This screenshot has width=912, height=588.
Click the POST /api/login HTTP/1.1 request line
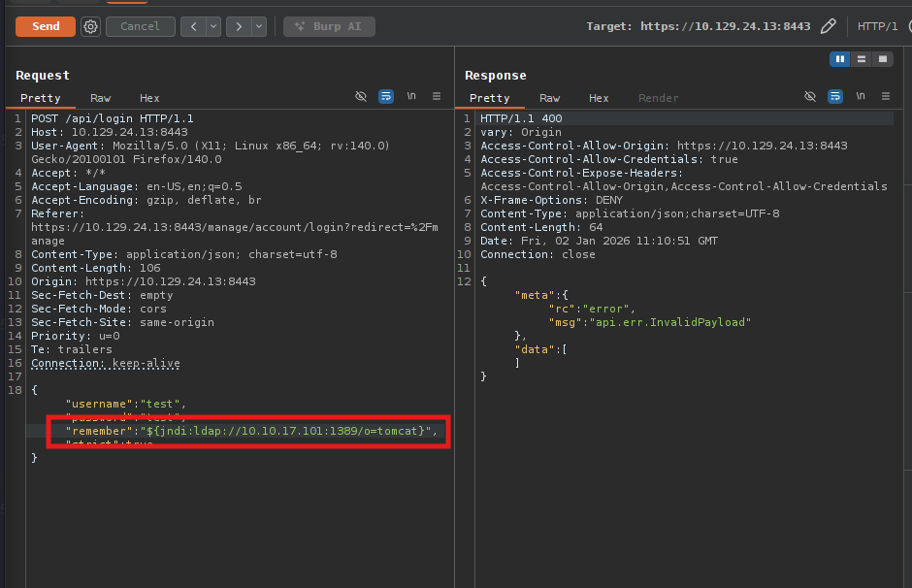[113, 118]
